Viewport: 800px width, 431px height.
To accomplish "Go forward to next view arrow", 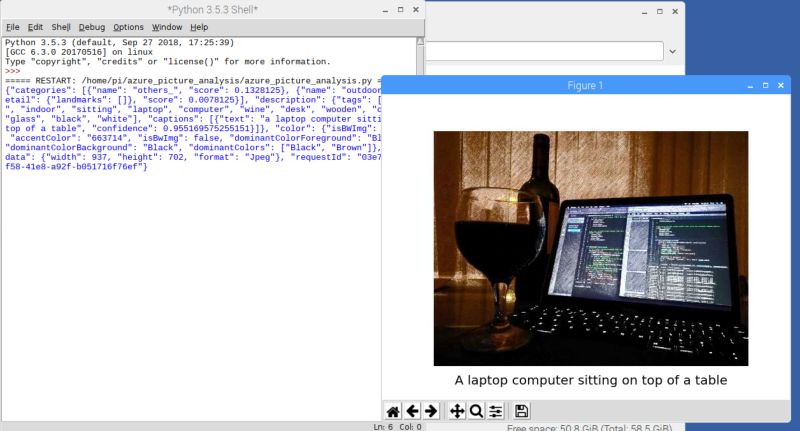I will pyautogui.click(x=431, y=411).
